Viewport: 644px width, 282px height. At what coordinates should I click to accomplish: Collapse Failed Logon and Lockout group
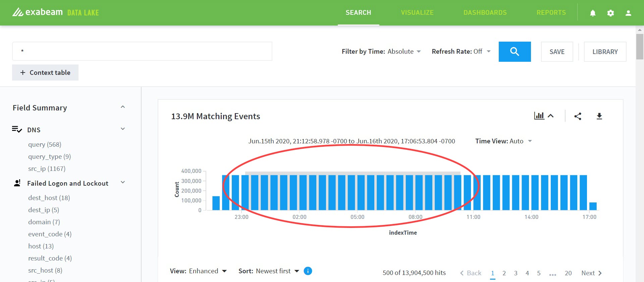(123, 182)
